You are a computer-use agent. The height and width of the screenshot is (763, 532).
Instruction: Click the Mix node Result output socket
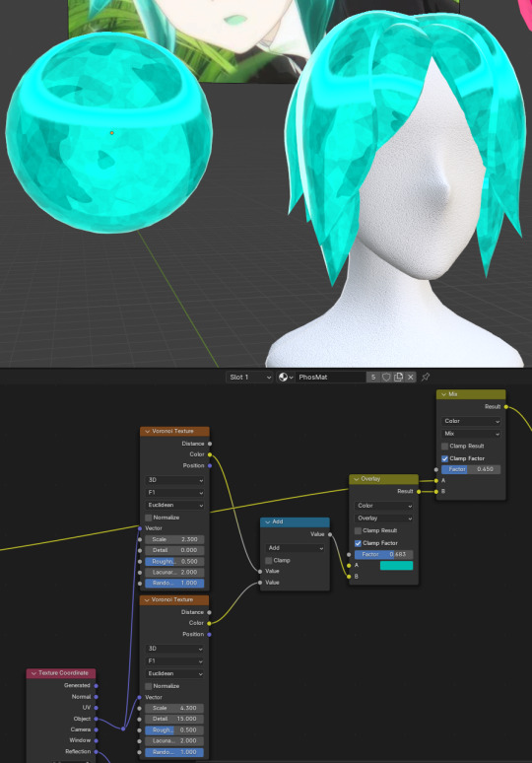(506, 407)
